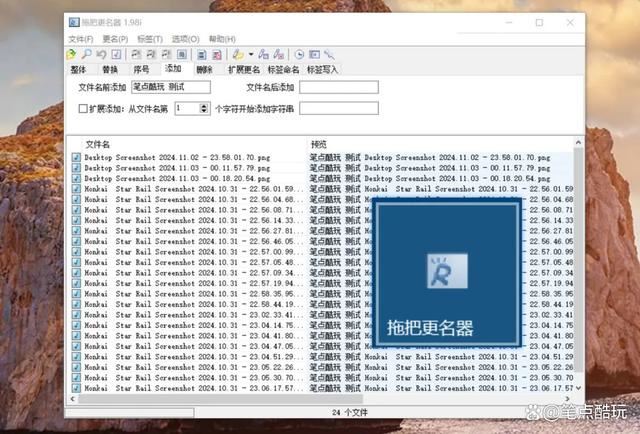Toggle checkbox for Desktop Screenshot 2024.11.02 file
This screenshot has width=640, height=434.
[76, 158]
